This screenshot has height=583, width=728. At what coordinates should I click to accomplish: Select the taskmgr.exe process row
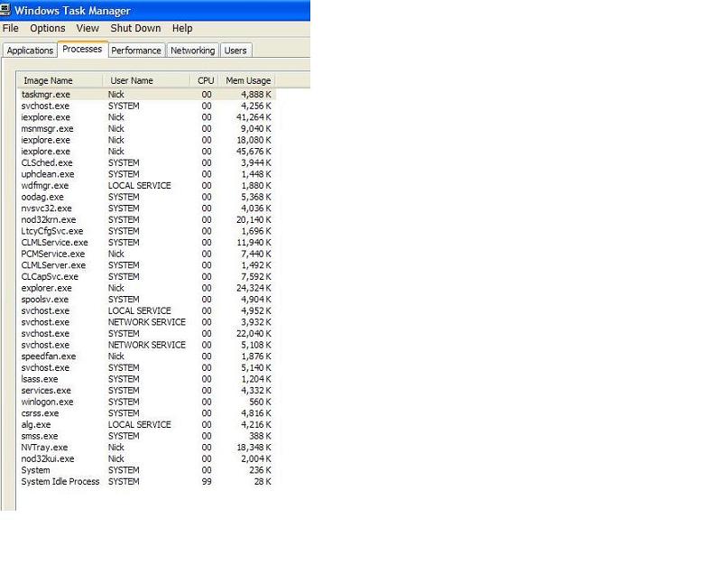[147, 94]
